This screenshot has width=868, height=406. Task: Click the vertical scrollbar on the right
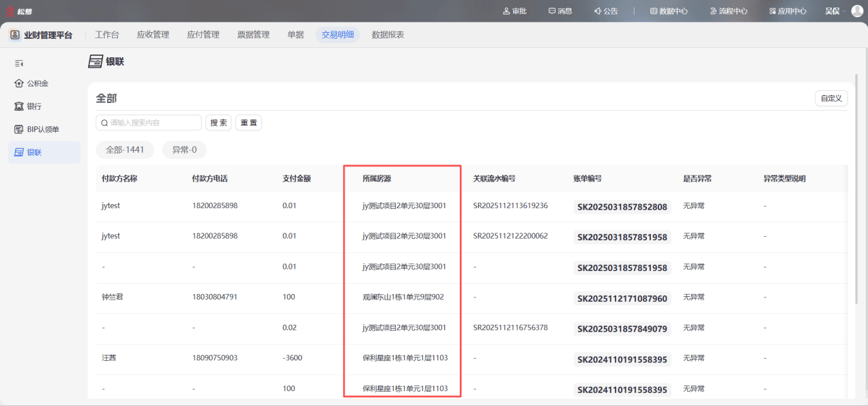[856, 188]
